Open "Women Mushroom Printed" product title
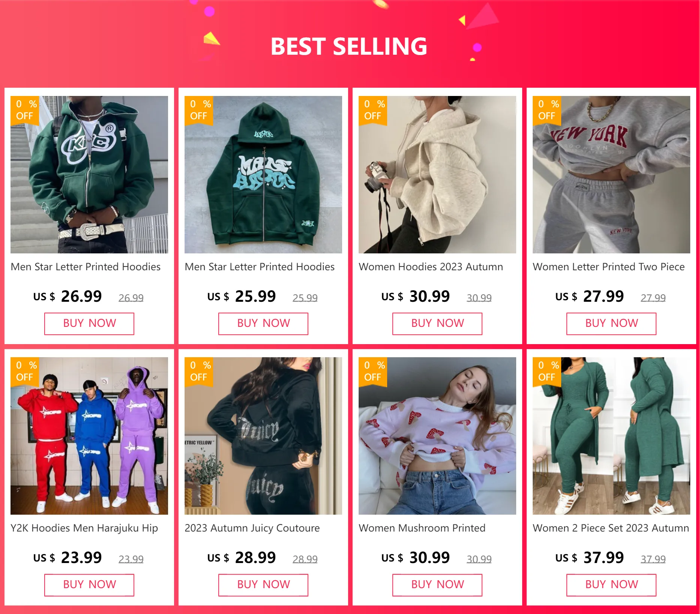 coord(422,528)
